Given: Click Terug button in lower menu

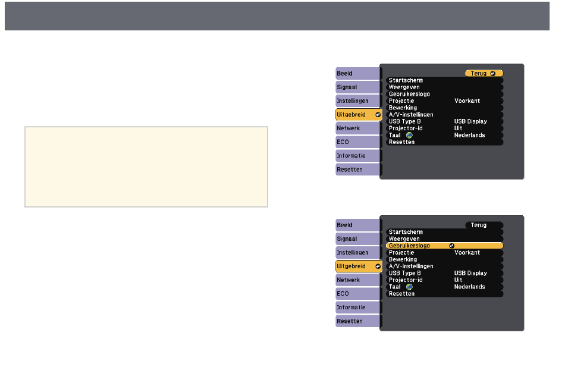Looking at the screenshot, I should pos(484,225).
